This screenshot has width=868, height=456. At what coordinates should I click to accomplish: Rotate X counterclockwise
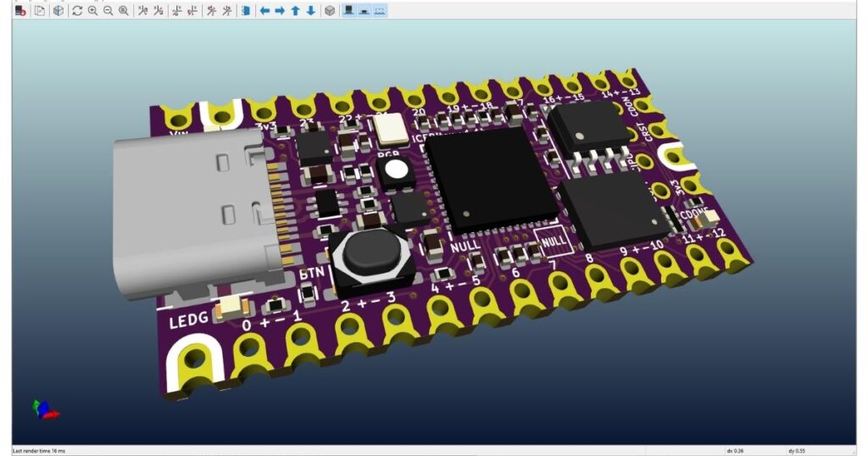pyautogui.click(x=159, y=10)
